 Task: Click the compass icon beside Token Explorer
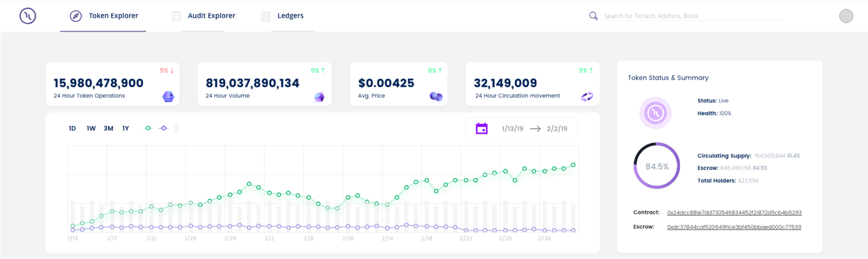pyautogui.click(x=75, y=16)
